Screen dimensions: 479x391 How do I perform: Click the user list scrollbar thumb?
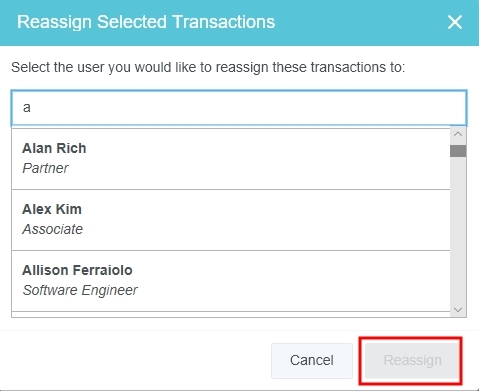[458, 151]
